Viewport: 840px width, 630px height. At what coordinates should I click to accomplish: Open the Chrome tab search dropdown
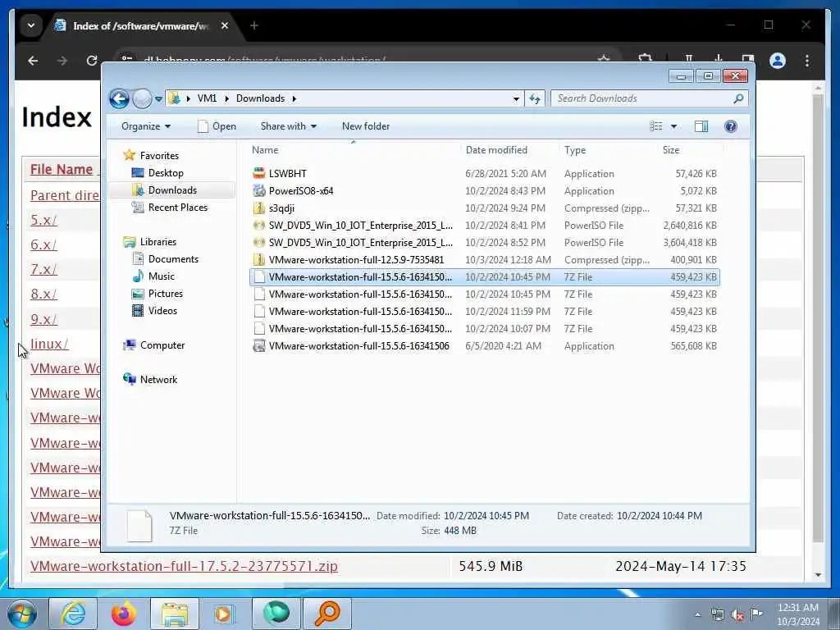31,25
